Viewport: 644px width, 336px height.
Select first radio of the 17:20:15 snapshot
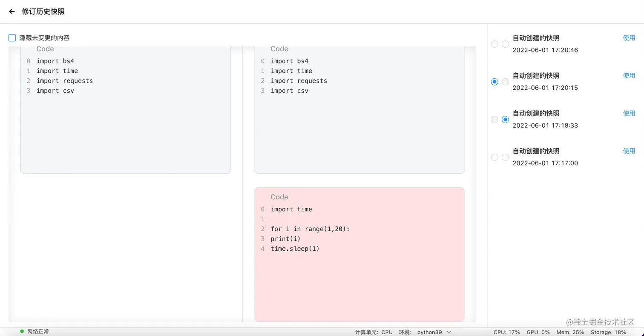point(494,82)
